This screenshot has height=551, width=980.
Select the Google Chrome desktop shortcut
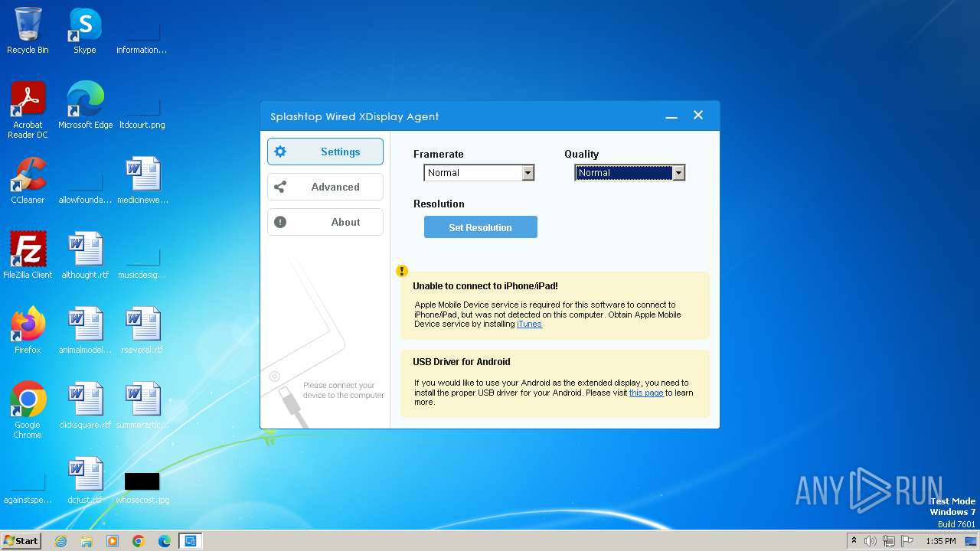coord(28,410)
